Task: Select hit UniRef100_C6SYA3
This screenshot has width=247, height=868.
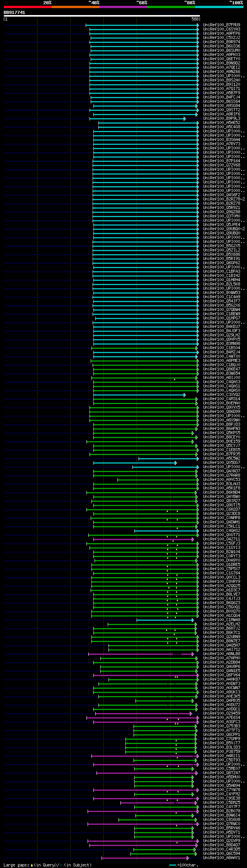Action: 222,29
